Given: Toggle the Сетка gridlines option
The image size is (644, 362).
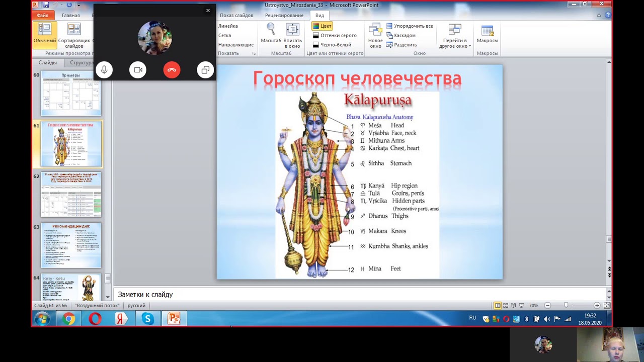Looking at the screenshot, I should coord(224,36).
